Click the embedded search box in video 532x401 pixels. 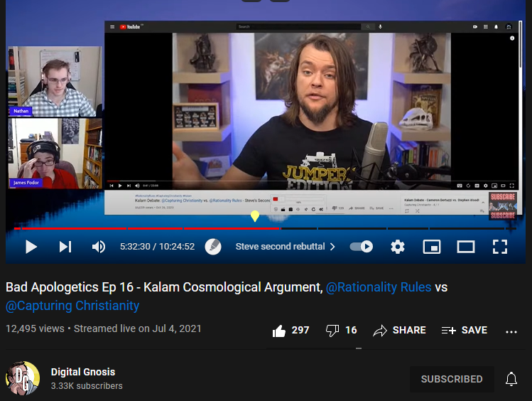click(x=298, y=26)
